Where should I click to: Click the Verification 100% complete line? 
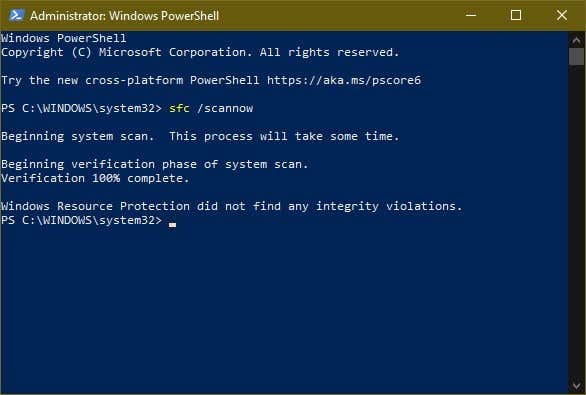[x=95, y=178]
